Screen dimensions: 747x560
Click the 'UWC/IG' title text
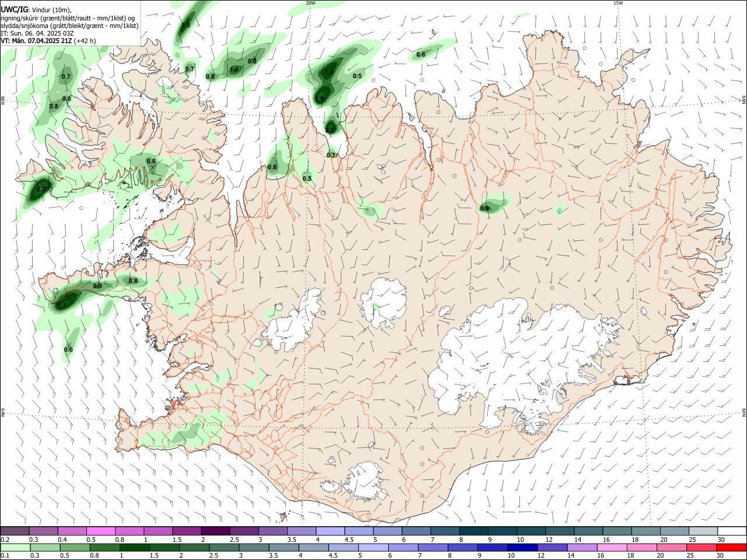pos(14,9)
